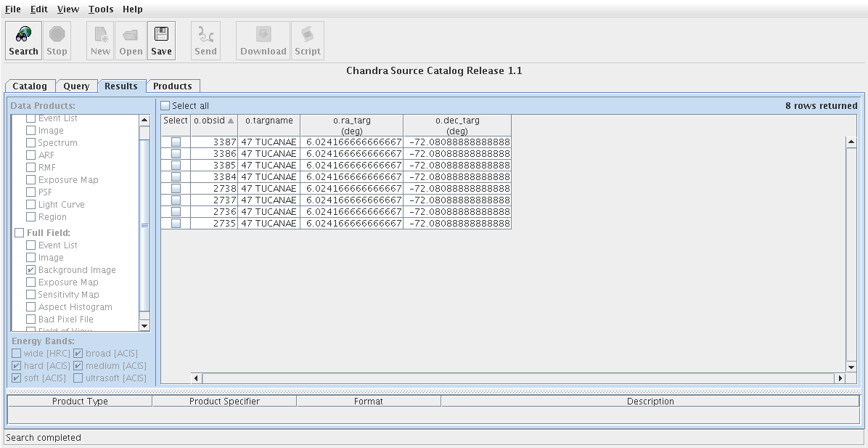Enable the Select all checkbox
This screenshot has width=868, height=448.
coord(165,106)
